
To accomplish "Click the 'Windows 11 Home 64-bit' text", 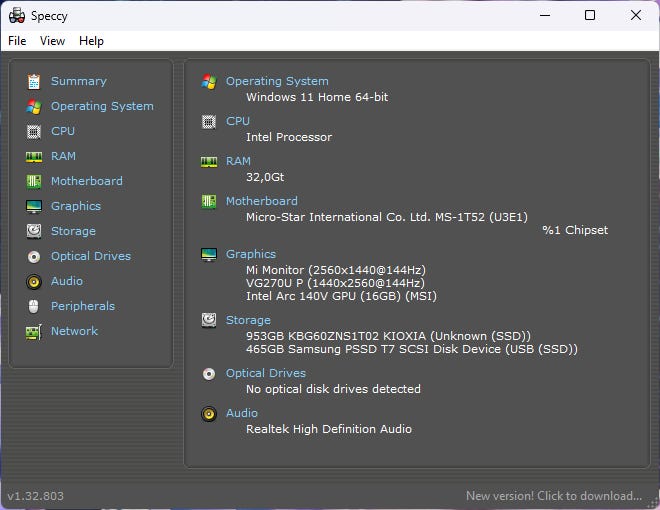I will point(317,97).
